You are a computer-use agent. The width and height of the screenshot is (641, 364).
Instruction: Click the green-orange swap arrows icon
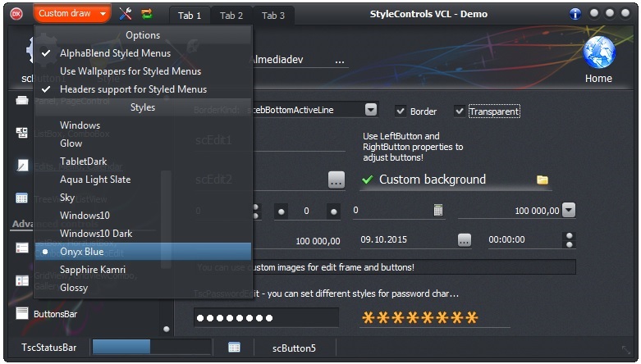[x=147, y=14]
